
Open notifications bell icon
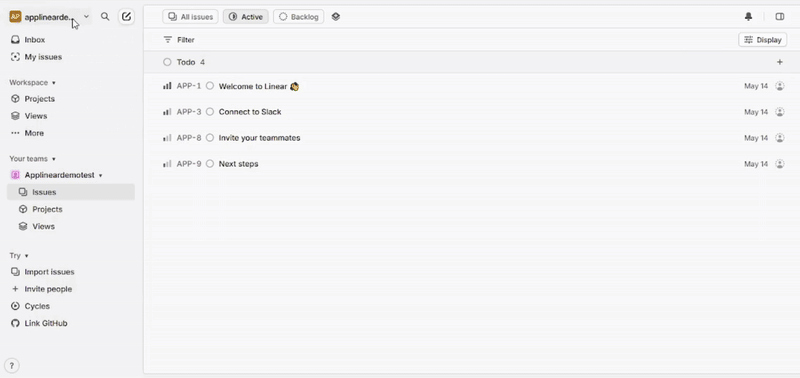(x=748, y=17)
